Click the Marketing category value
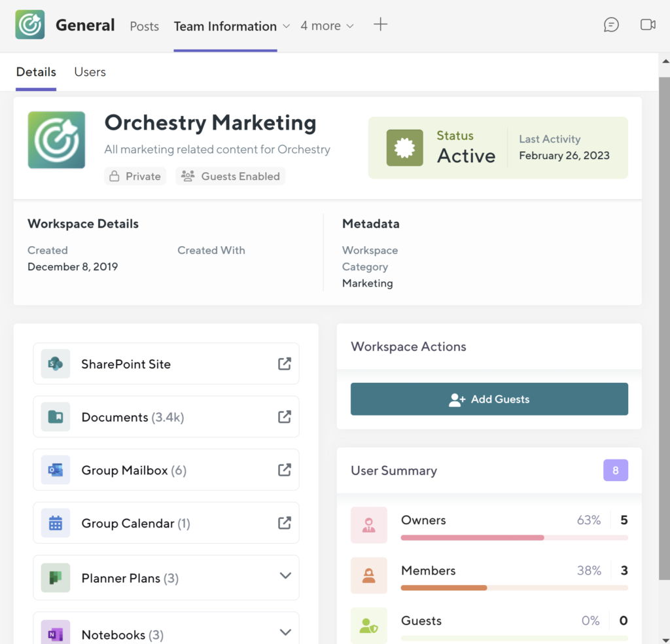This screenshot has height=644, width=670. click(x=368, y=283)
